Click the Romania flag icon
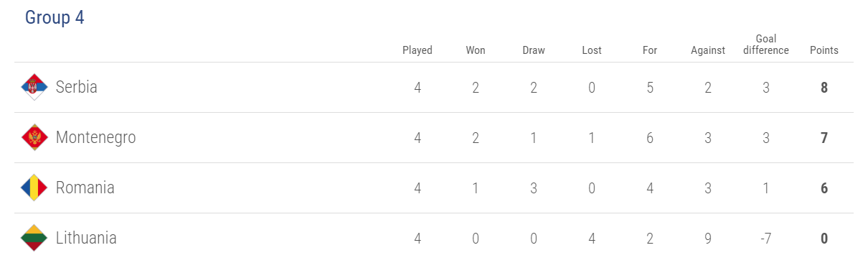Viewport: 868px width, 263px height. (x=34, y=188)
